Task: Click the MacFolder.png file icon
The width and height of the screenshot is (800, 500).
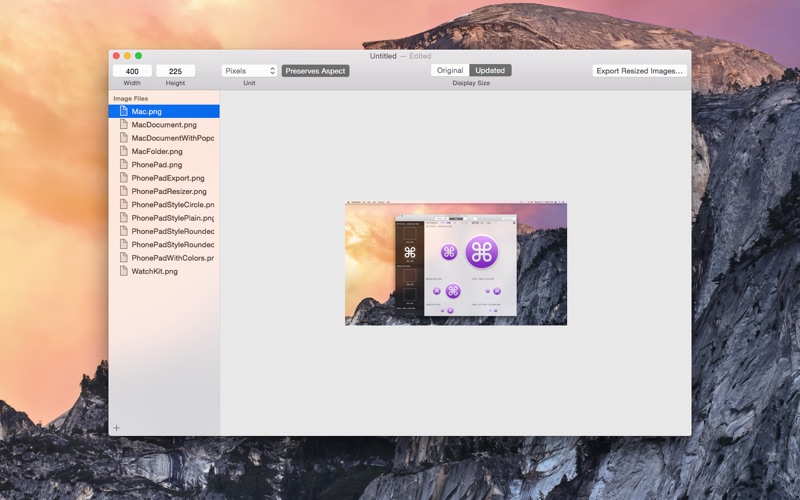Action: tap(123, 151)
